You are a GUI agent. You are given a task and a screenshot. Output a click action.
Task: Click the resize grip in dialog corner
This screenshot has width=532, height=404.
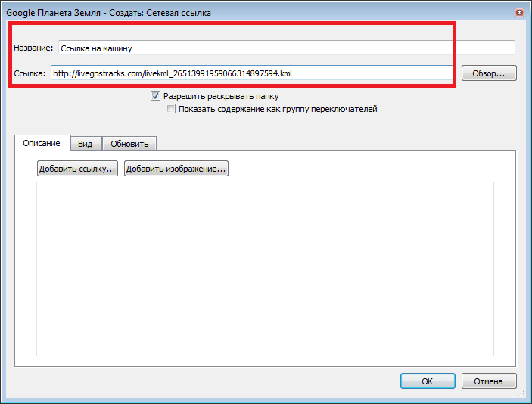click(x=524, y=396)
